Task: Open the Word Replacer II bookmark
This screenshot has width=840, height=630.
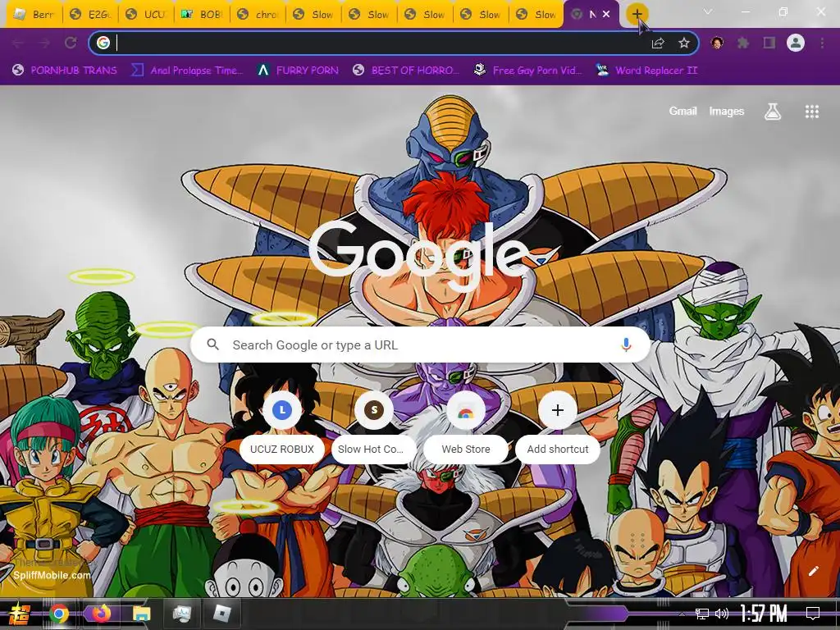Action: click(x=646, y=71)
